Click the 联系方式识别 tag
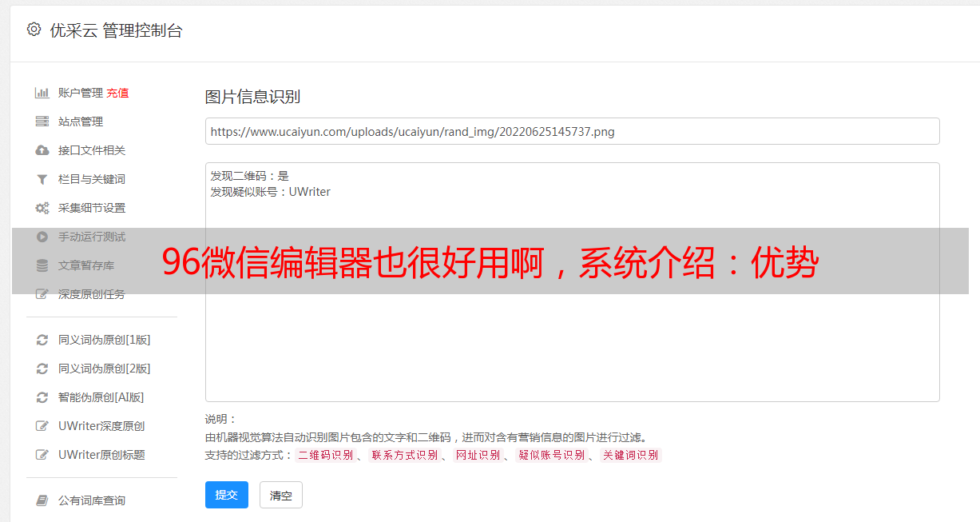Image resolution: width=980 pixels, height=522 pixels. pos(405,455)
